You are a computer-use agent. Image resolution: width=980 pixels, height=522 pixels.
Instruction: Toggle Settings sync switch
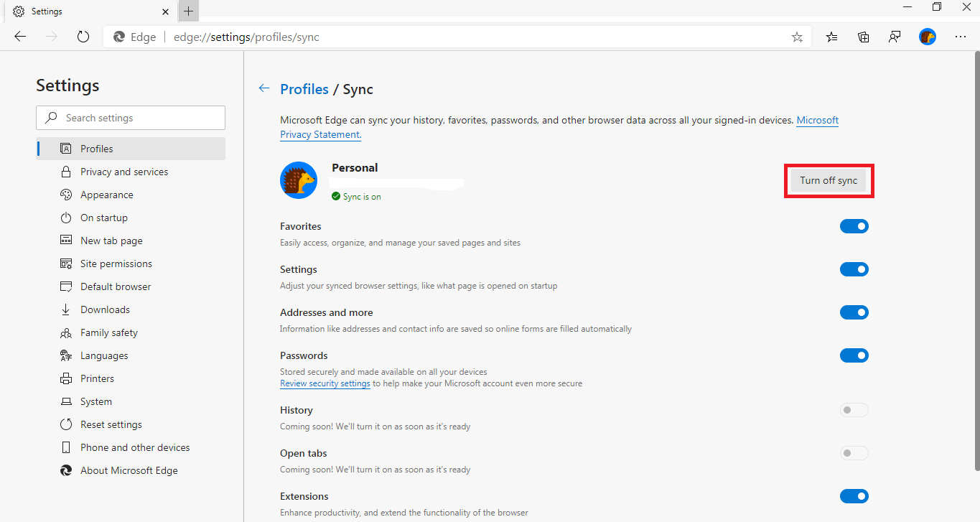pyautogui.click(x=854, y=269)
